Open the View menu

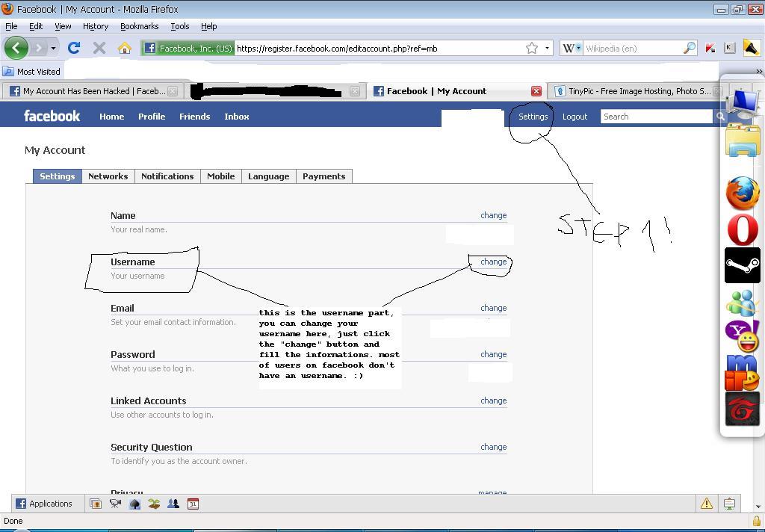(x=63, y=26)
